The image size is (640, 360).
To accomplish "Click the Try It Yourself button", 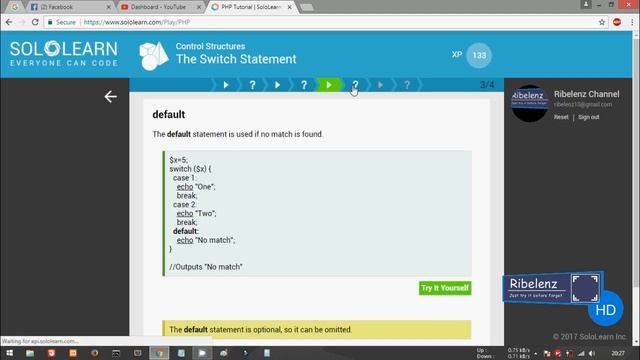I will 445,288.
